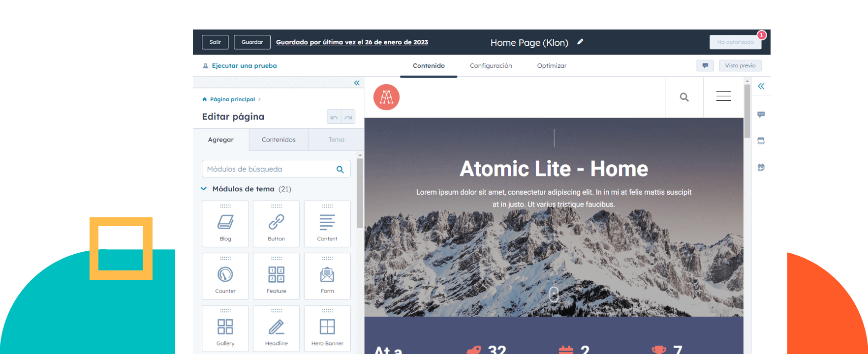Screen dimensions: 868x354
Task: Open the hamburger menu in preview
Action: 723,96
